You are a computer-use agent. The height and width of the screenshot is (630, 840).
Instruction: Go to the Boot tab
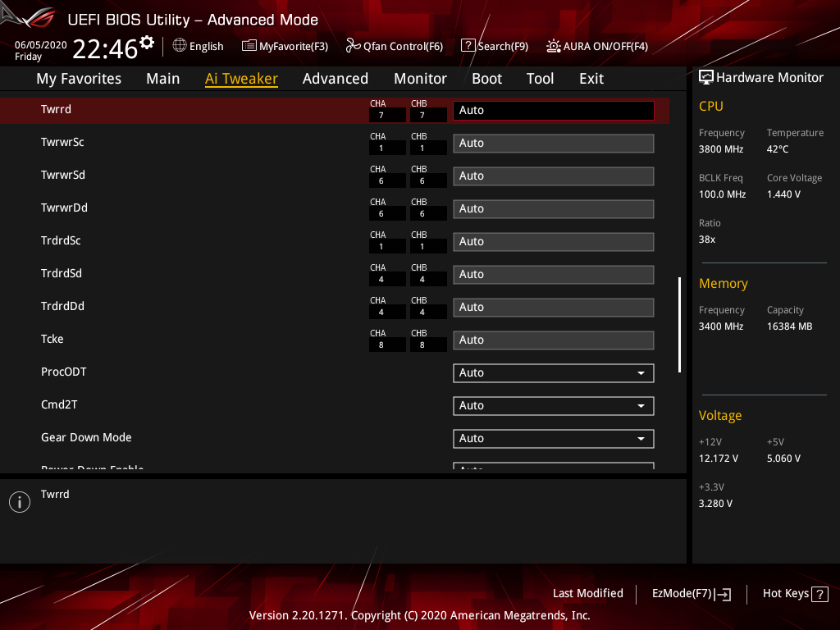pyautogui.click(x=486, y=79)
